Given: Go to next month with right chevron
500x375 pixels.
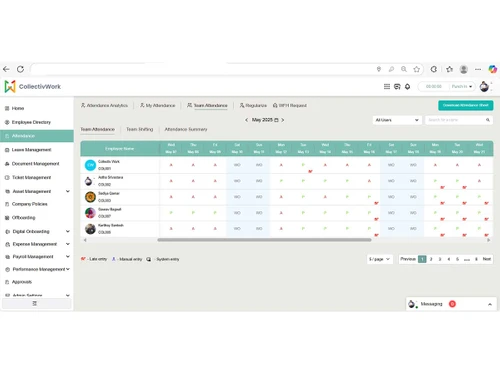Looking at the screenshot, I should [x=282, y=120].
